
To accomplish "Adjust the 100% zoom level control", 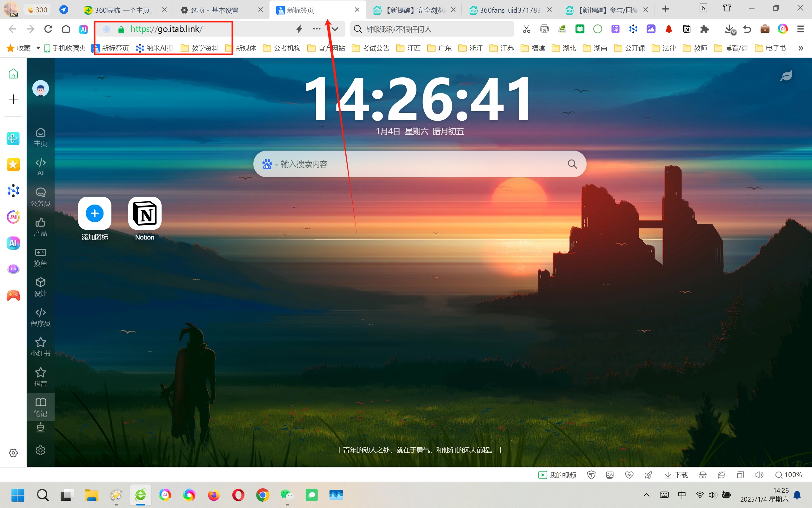I will click(x=788, y=475).
